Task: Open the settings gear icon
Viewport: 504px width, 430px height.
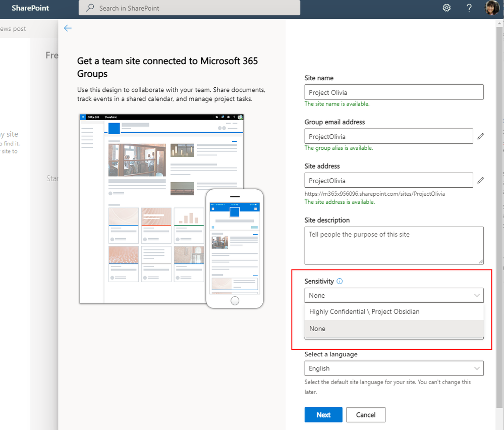Action: [x=446, y=8]
